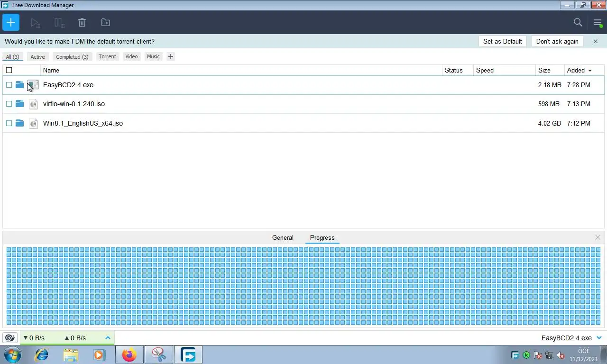Click the EasyBCD2.4.exe file type icon
Screen dimensions: 607x364
33,85
